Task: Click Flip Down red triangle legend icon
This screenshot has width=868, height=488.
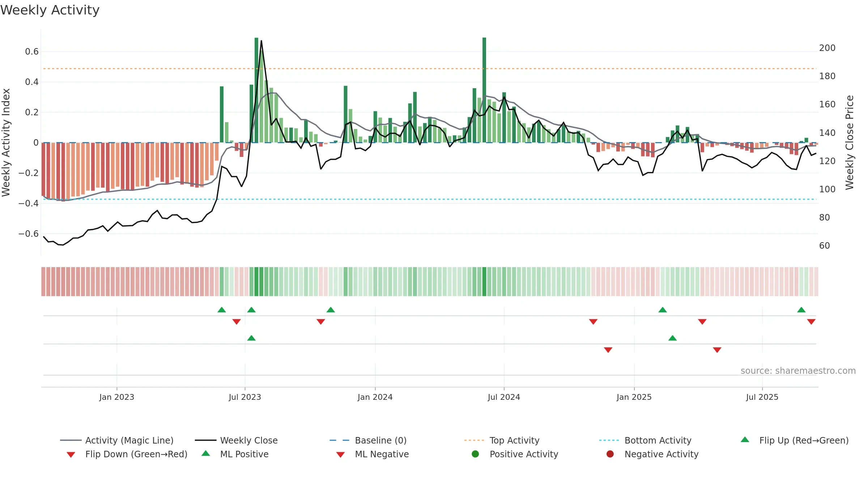Action: [71, 454]
